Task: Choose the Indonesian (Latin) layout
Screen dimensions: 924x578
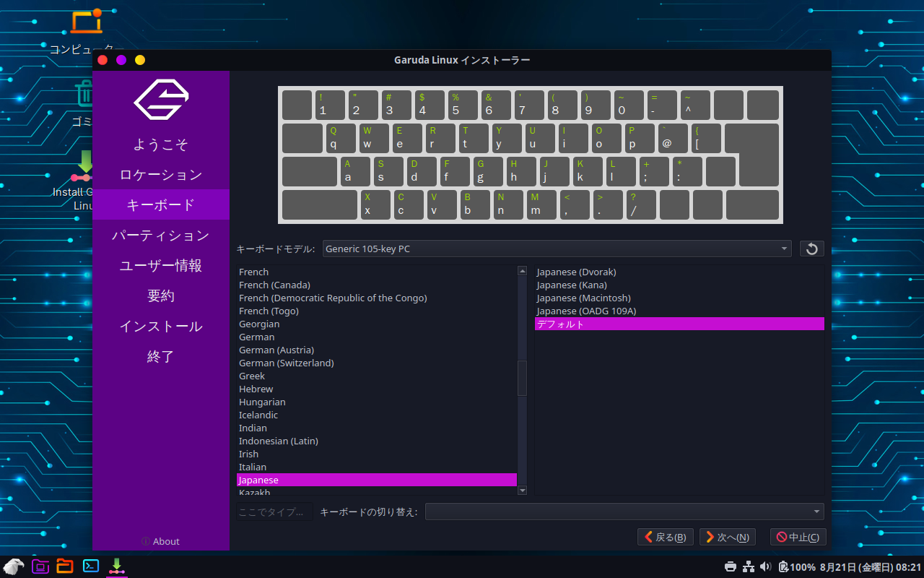Action: (377, 441)
